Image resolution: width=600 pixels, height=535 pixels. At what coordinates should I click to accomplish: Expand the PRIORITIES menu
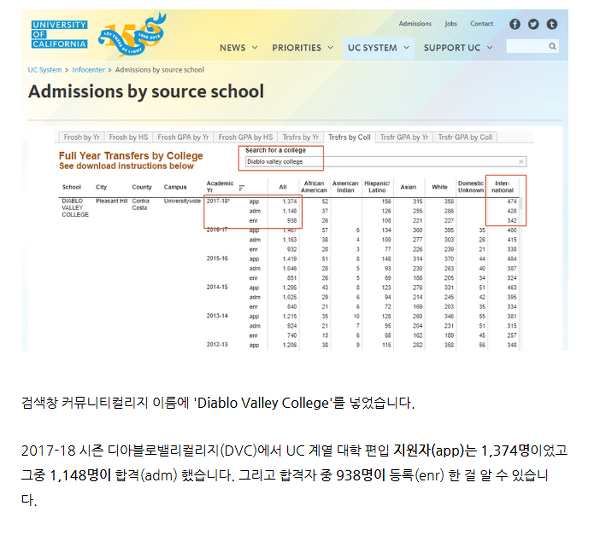(302, 48)
